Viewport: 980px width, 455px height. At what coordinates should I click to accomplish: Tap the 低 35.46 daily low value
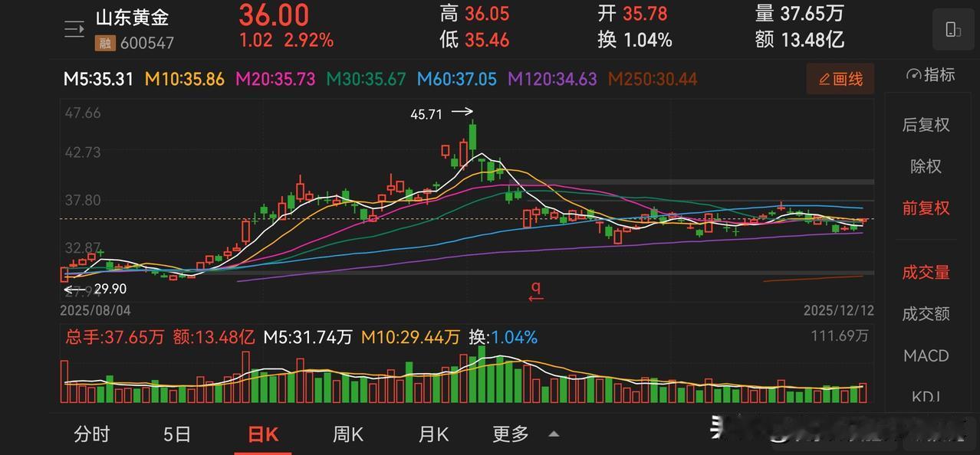click(475, 40)
